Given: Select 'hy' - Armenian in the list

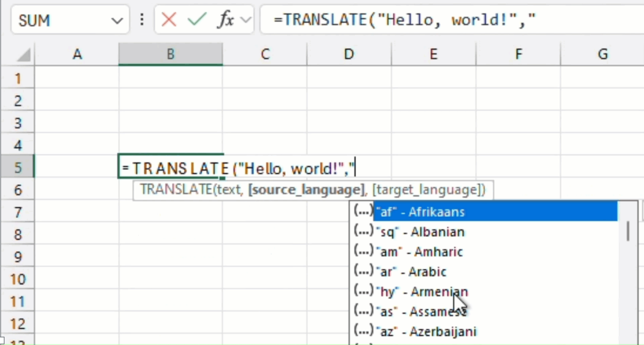Looking at the screenshot, I should 422,291.
